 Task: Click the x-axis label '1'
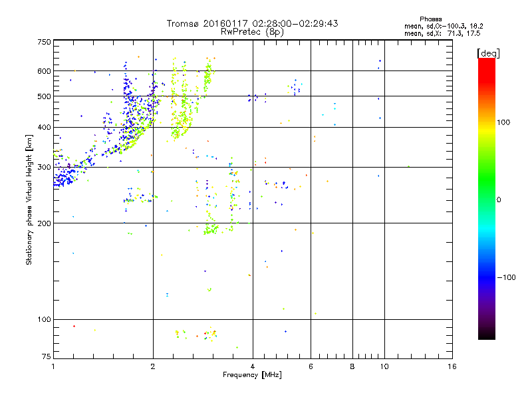[53, 366]
